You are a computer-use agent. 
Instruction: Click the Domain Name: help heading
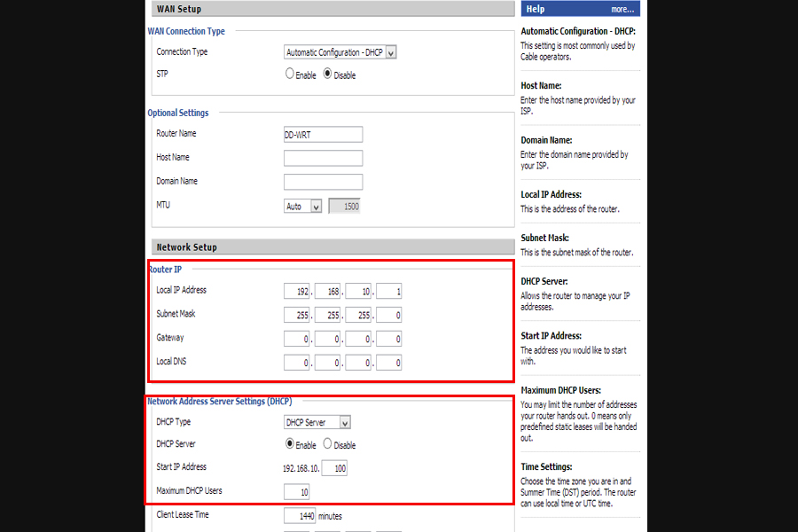point(546,140)
